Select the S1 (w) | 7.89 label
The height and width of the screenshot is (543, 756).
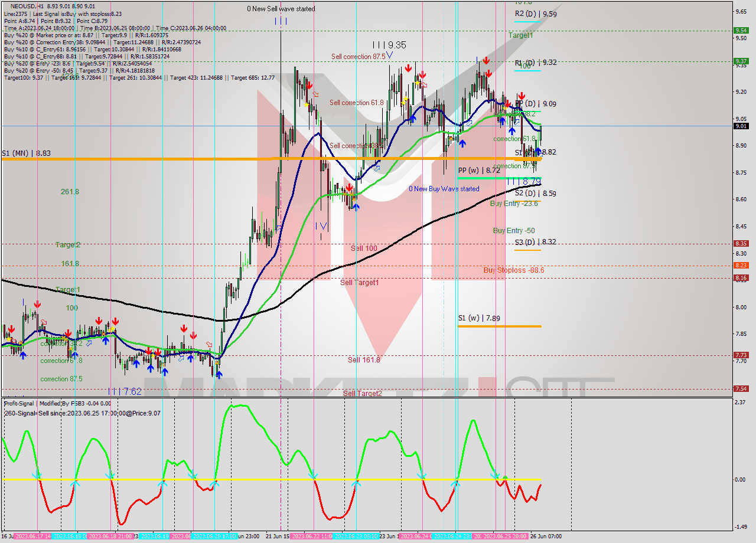[x=479, y=319]
